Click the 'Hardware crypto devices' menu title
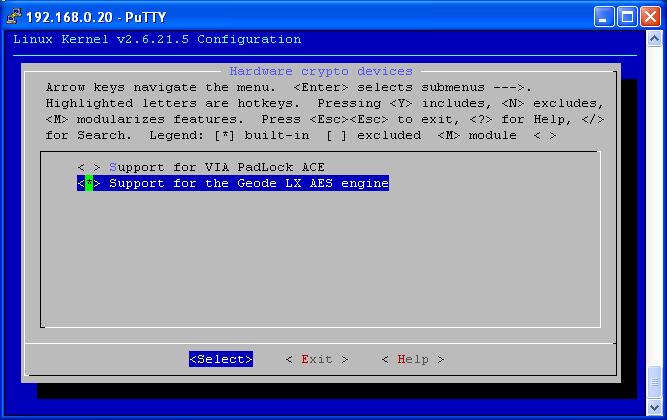667x420 pixels. point(321,71)
